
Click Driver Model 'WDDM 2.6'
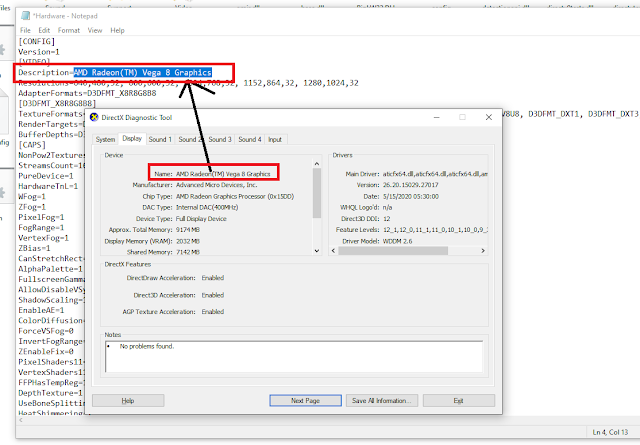398,241
